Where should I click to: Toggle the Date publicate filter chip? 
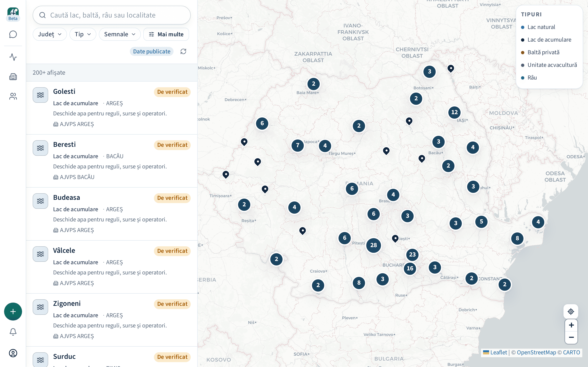[x=152, y=51]
